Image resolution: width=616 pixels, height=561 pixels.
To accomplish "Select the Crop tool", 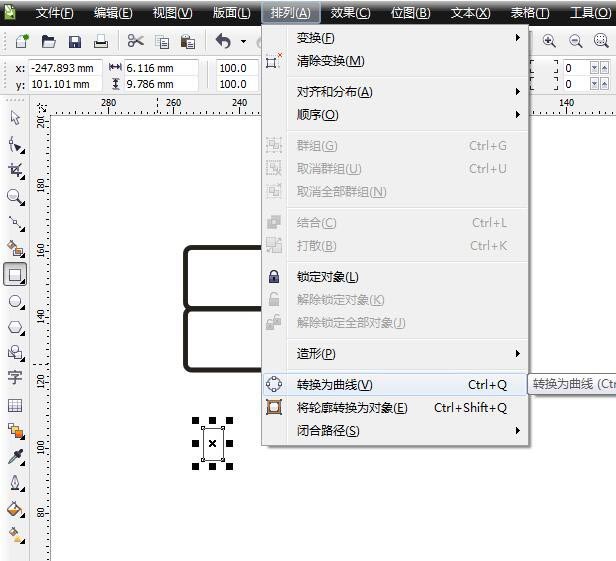I will [16, 171].
